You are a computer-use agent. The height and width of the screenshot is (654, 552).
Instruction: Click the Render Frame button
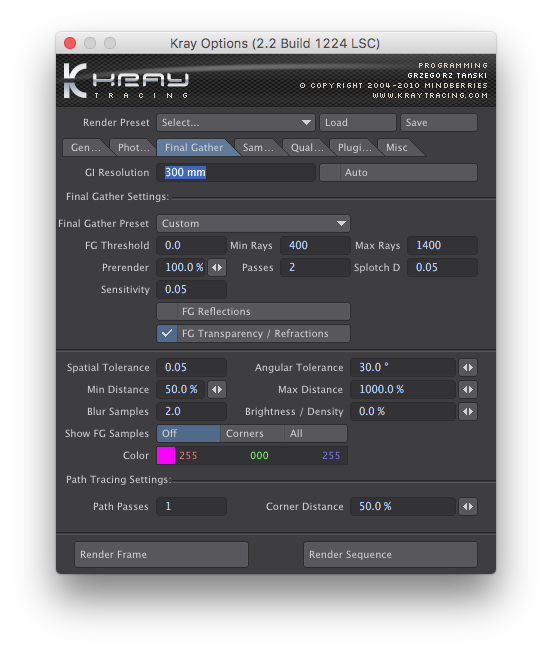pos(161,554)
